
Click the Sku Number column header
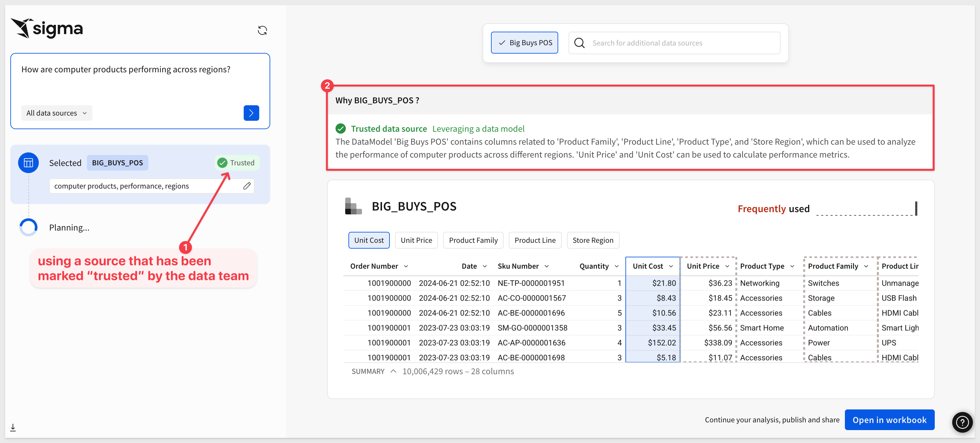point(518,266)
